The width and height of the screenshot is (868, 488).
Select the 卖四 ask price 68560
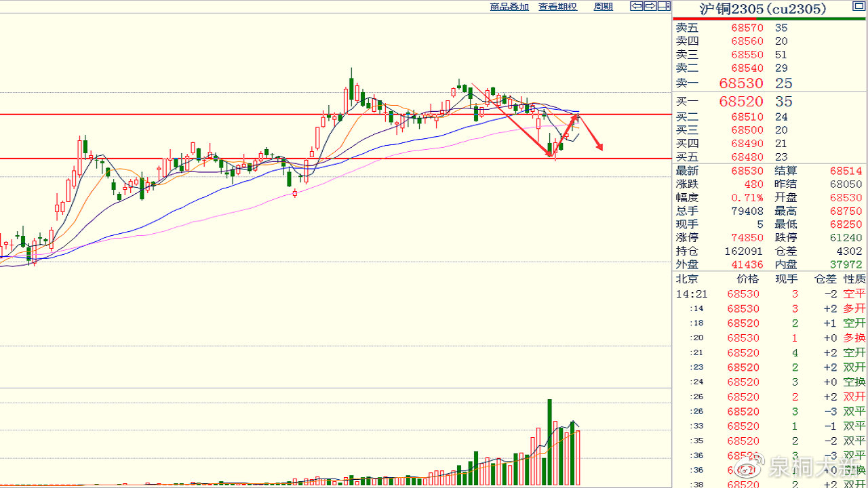coord(747,41)
